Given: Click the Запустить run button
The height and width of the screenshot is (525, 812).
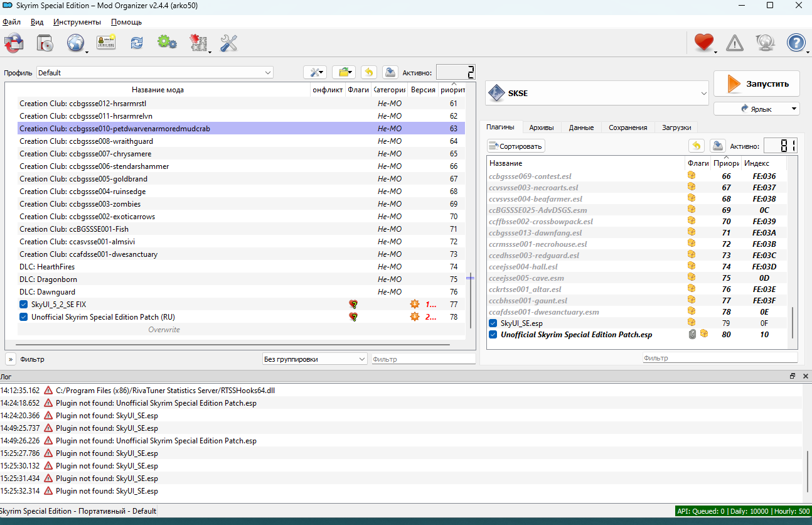Looking at the screenshot, I should [x=757, y=84].
